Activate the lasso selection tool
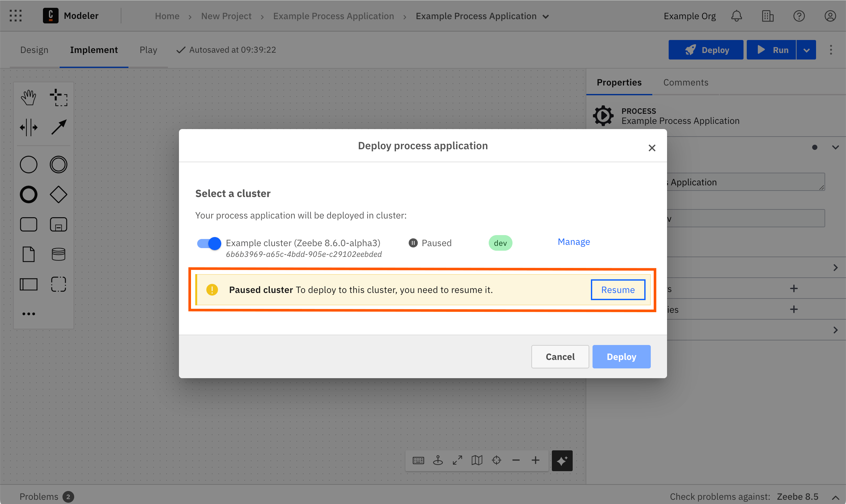 coord(59,98)
